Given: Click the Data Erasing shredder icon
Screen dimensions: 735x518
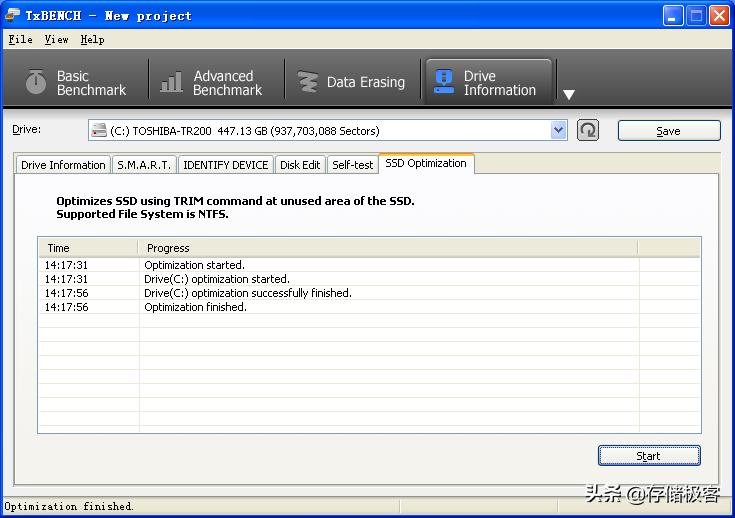Looking at the screenshot, I should click(308, 82).
